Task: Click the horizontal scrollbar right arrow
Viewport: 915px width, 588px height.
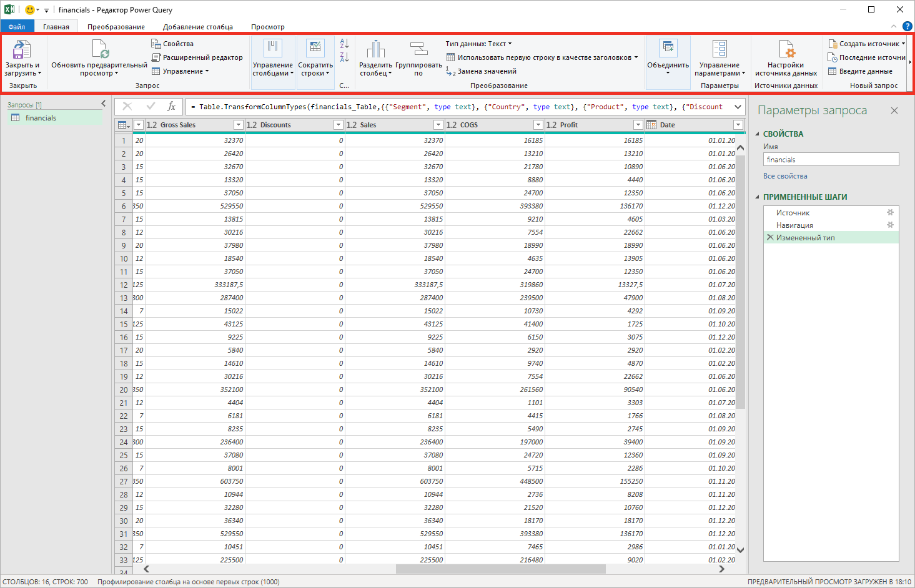Action: click(722, 569)
